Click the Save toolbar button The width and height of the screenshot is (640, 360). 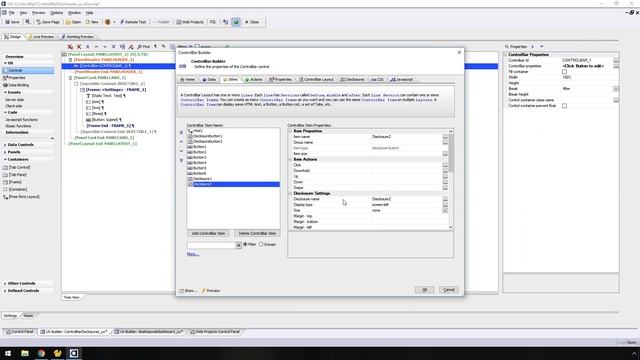click(x=12, y=22)
